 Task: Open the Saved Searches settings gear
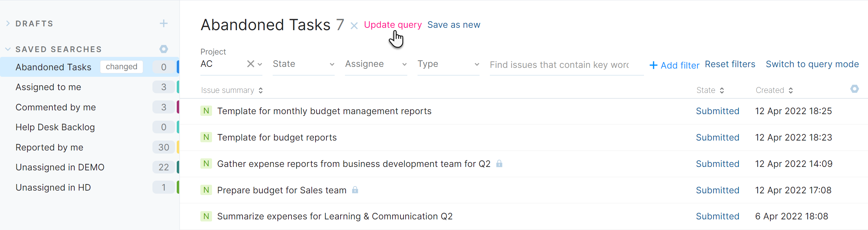click(164, 49)
